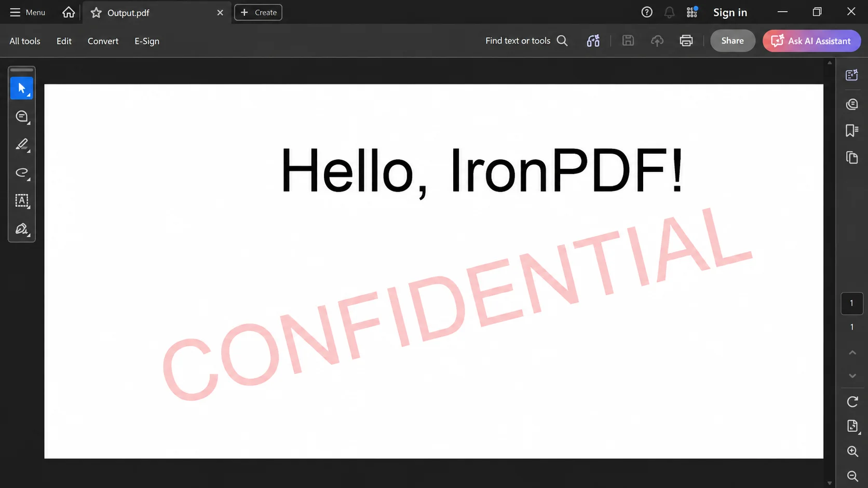868x488 pixels.
Task: Zoom out of the document
Action: [852, 476]
